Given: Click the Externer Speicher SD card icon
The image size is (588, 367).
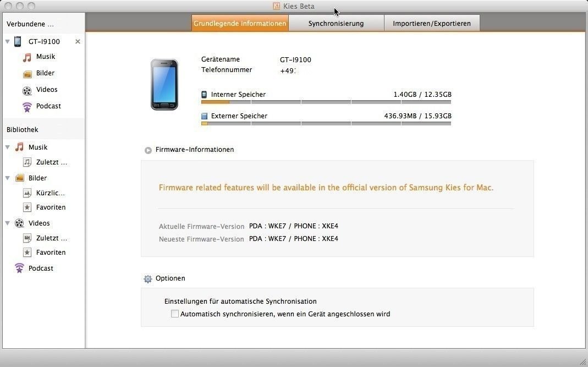Looking at the screenshot, I should pyautogui.click(x=205, y=116).
